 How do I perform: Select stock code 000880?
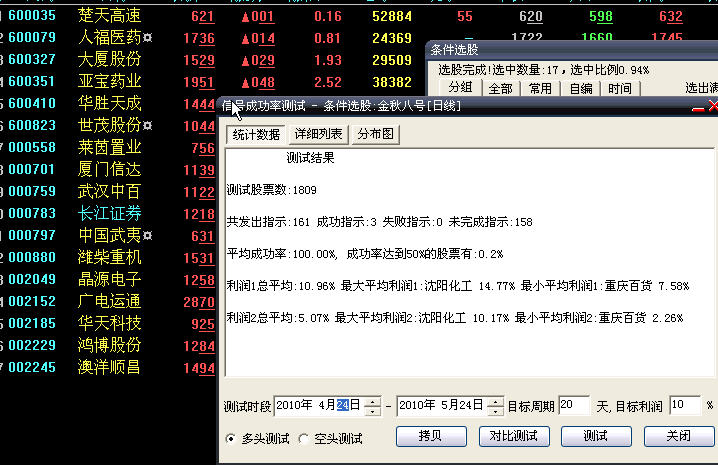[x=32, y=257]
